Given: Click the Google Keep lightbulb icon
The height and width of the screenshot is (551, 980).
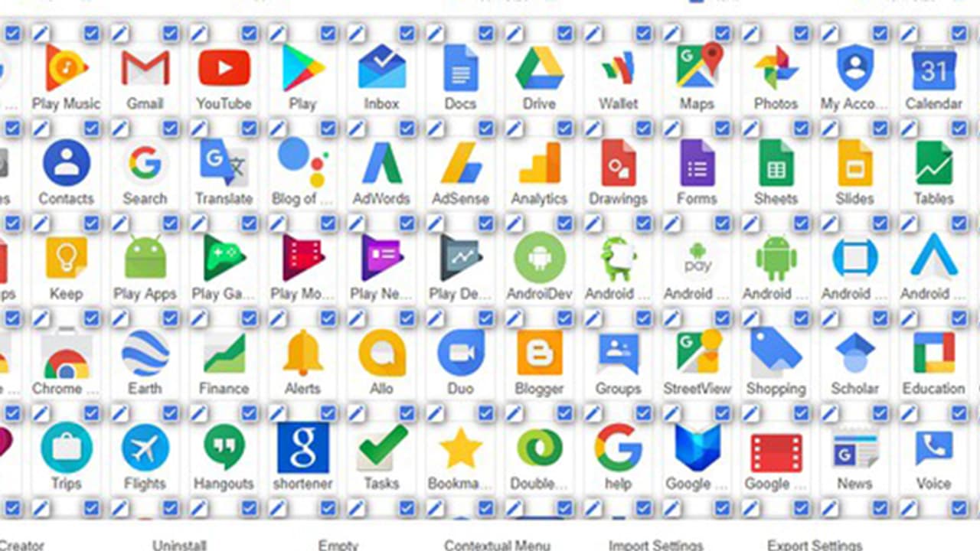Looking at the screenshot, I should 67,258.
